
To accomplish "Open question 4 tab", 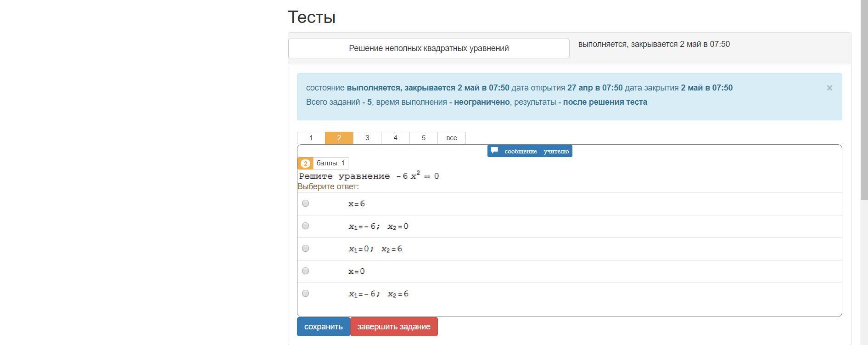I will (395, 138).
